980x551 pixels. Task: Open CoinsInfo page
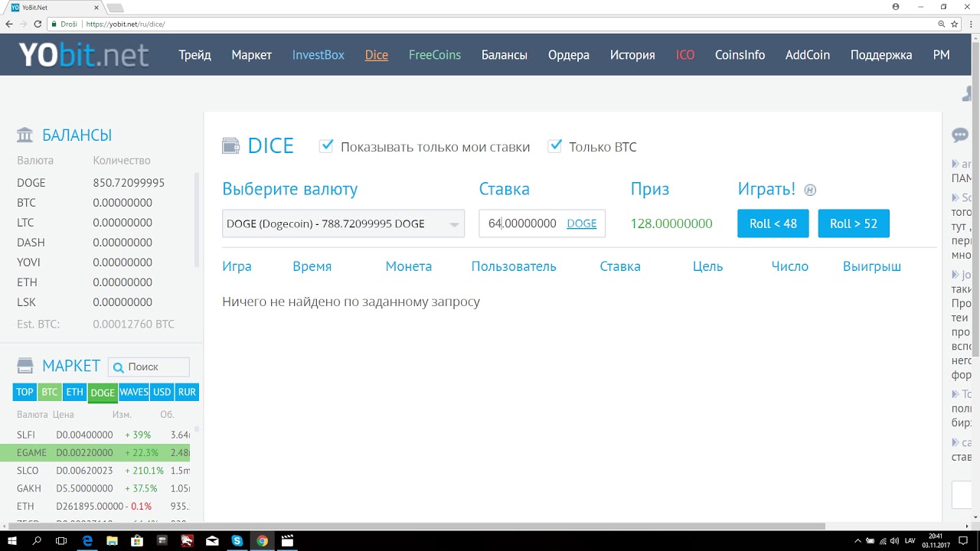pyautogui.click(x=740, y=55)
